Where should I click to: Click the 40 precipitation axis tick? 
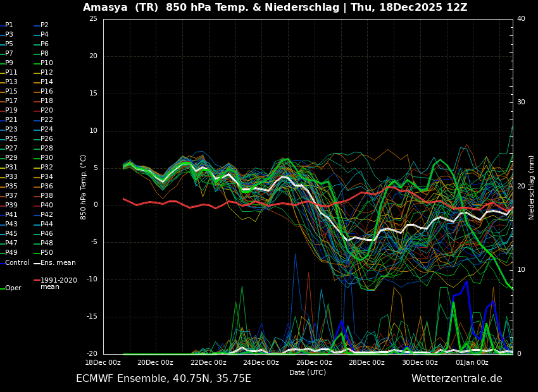pyautogui.click(x=521, y=19)
